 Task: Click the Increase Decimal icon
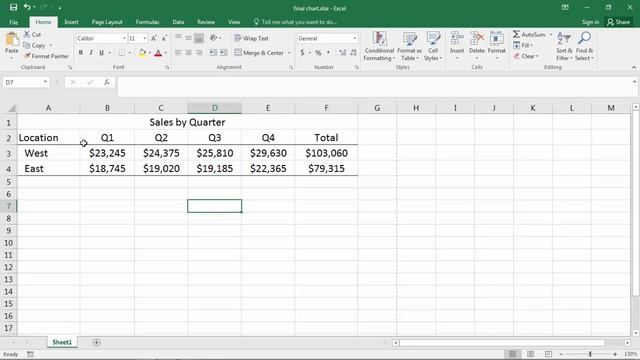coord(342,53)
